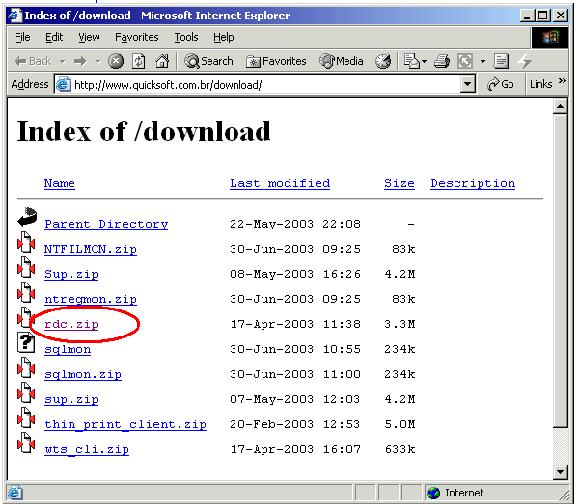Screen dimensions: 575x504
Task: Click file icon beside NTFILMCN.zip
Action: pyautogui.click(x=26, y=242)
